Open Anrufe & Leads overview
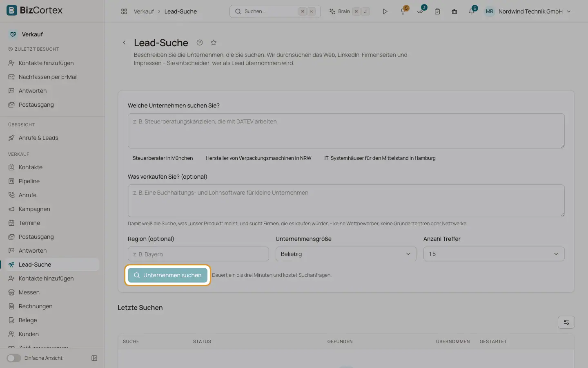588x368 pixels. pyautogui.click(x=38, y=138)
